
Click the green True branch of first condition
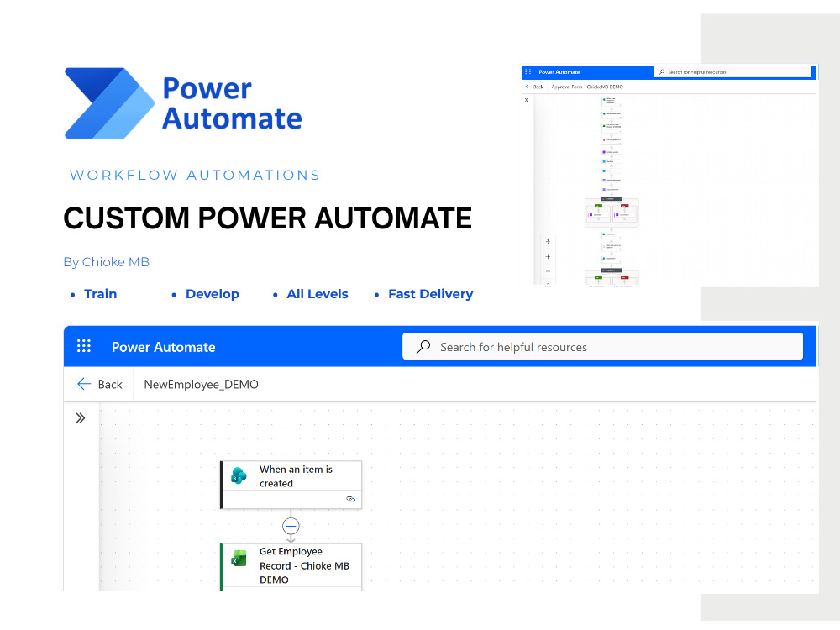[598, 206]
